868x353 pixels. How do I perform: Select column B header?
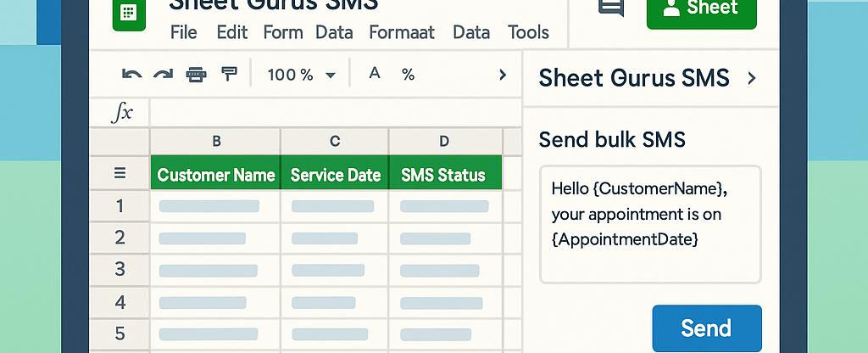coord(216,142)
